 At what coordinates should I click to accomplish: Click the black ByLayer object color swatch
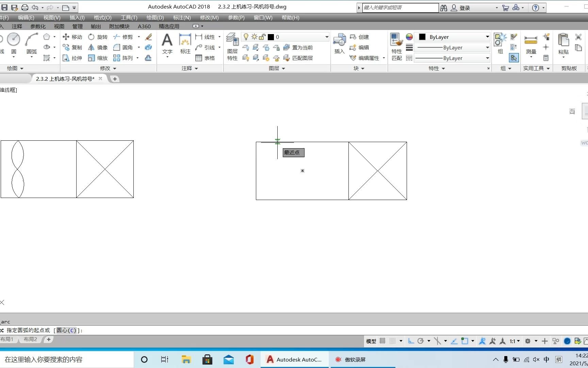tap(422, 37)
